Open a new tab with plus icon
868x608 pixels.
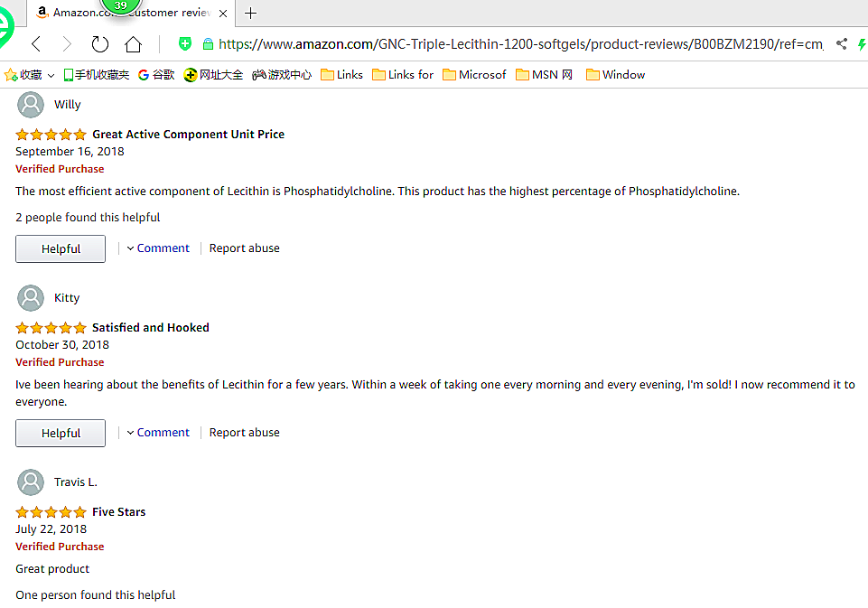[251, 13]
